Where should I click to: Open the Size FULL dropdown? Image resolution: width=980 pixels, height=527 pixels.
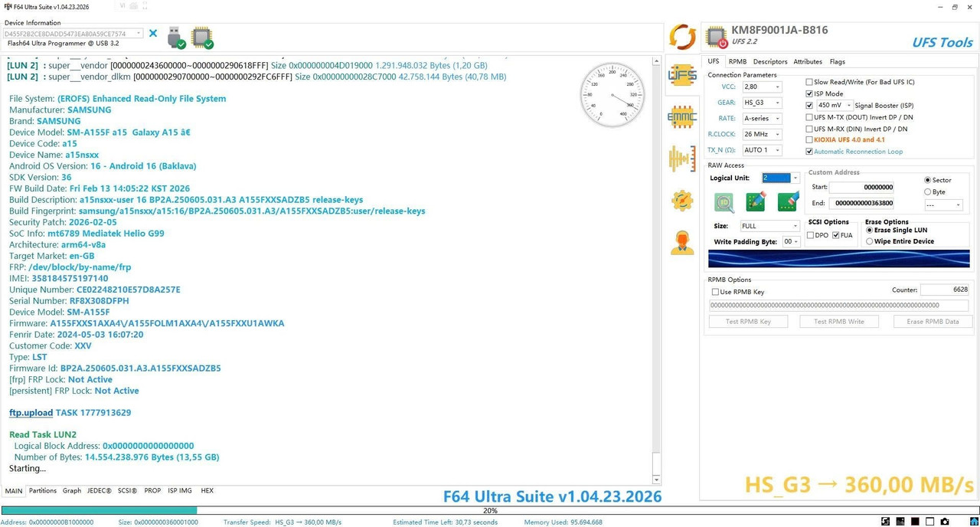769,226
